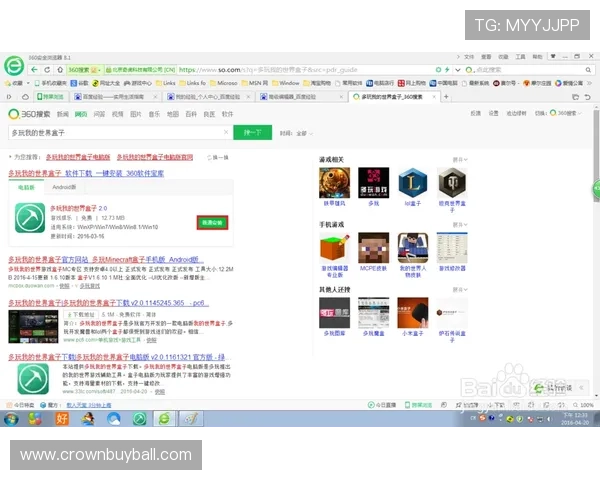Click the 设置 link at page top right

click(x=494, y=113)
